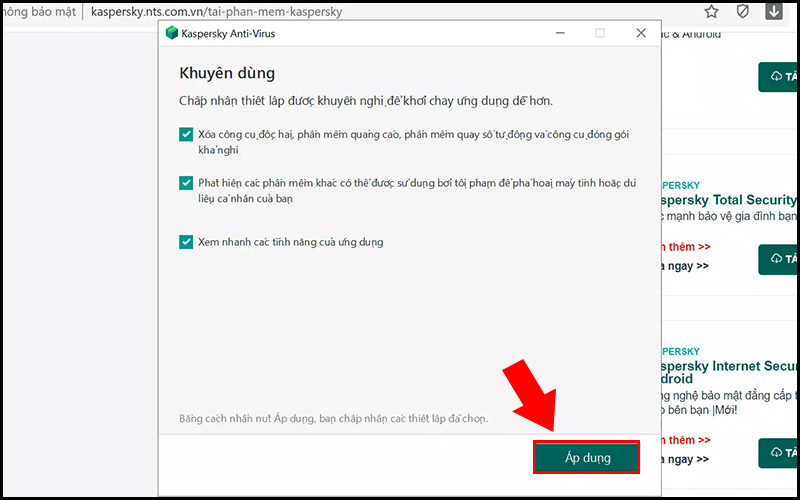The image size is (800, 500).
Task: Open the Kaspersky Total Security link
Action: tap(729, 199)
